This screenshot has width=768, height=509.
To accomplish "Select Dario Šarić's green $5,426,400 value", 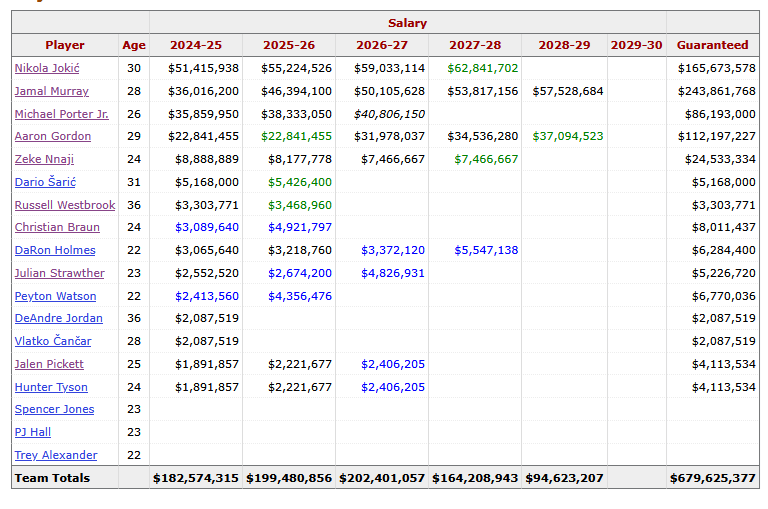I will click(300, 182).
